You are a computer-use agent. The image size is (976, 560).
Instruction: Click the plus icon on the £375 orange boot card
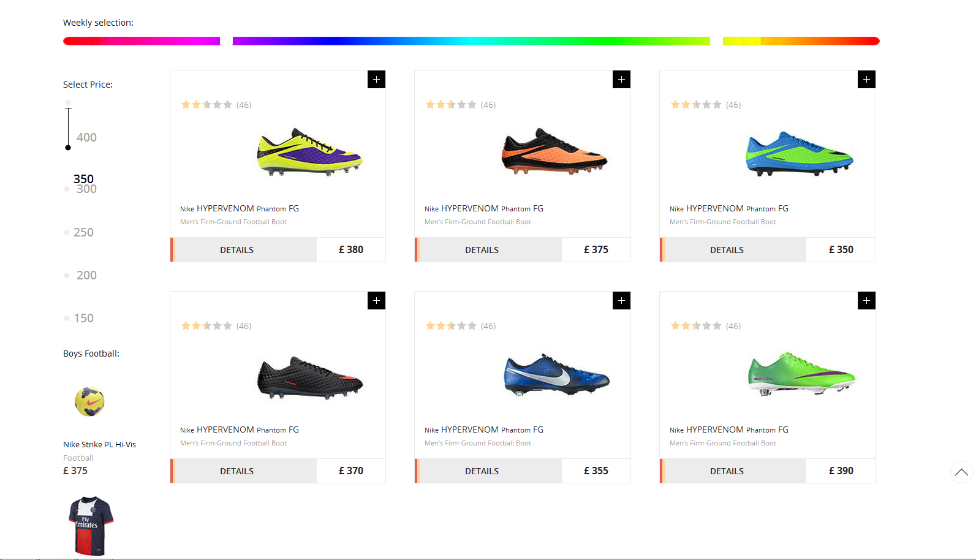point(621,79)
